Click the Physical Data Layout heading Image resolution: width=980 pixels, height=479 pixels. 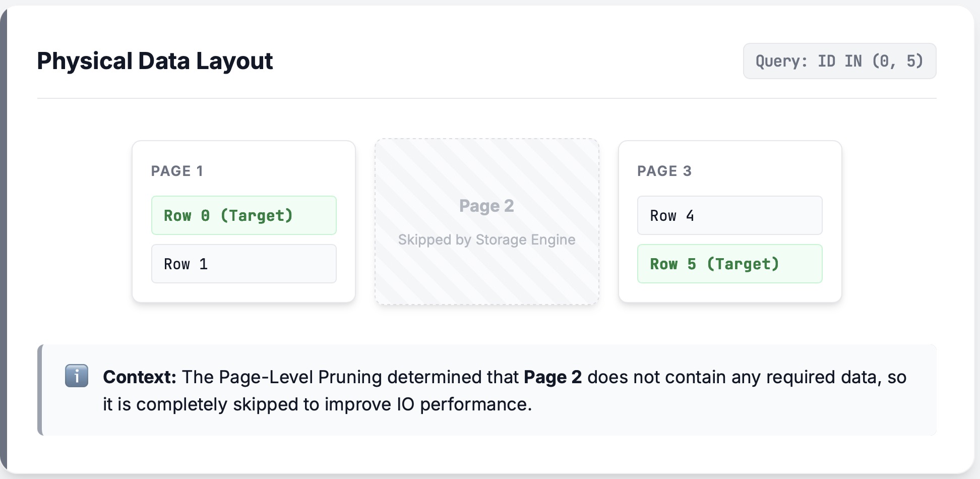pyautogui.click(x=155, y=61)
